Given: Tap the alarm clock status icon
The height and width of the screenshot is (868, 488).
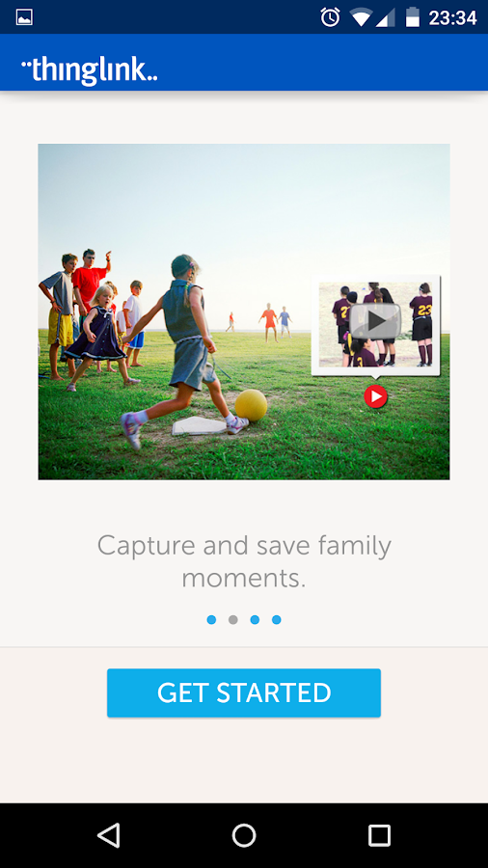Looking at the screenshot, I should pyautogui.click(x=330, y=17).
